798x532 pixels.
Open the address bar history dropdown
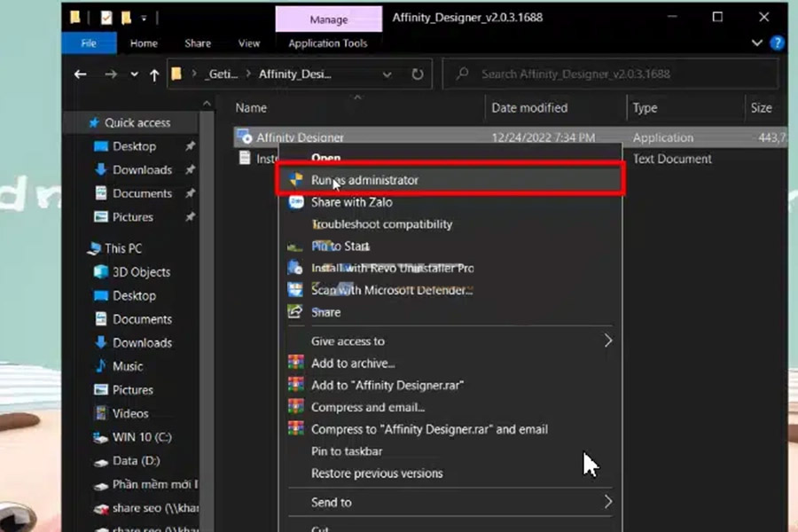pos(387,74)
